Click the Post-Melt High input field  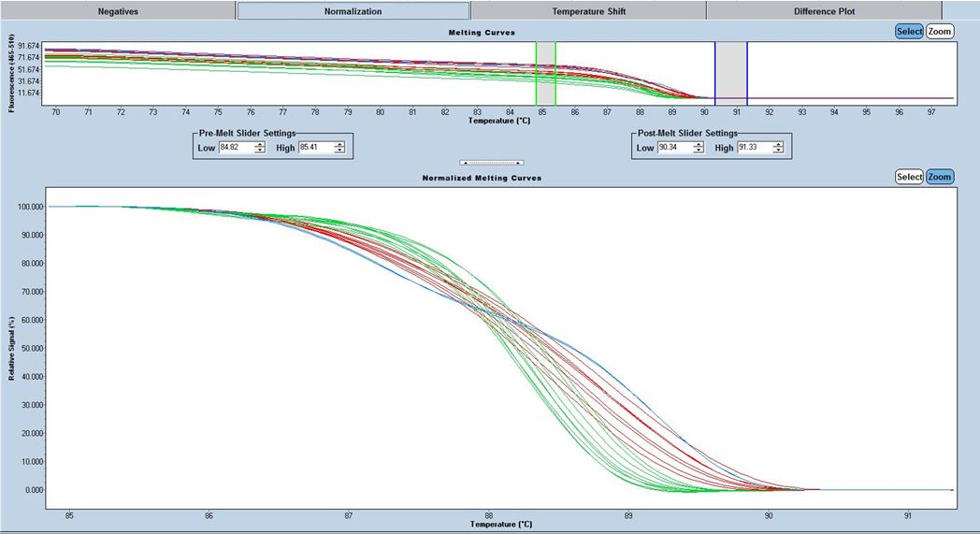[x=753, y=148]
